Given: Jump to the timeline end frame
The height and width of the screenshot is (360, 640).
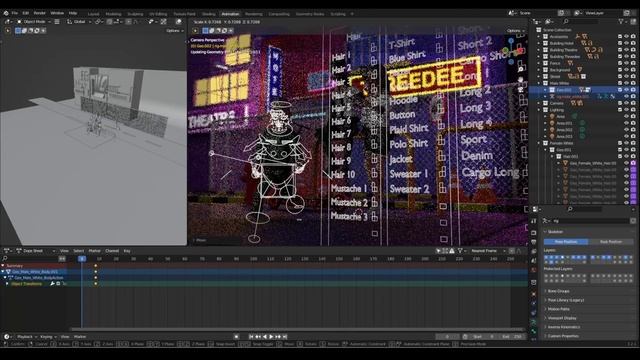Looking at the screenshot, I should (285, 337).
